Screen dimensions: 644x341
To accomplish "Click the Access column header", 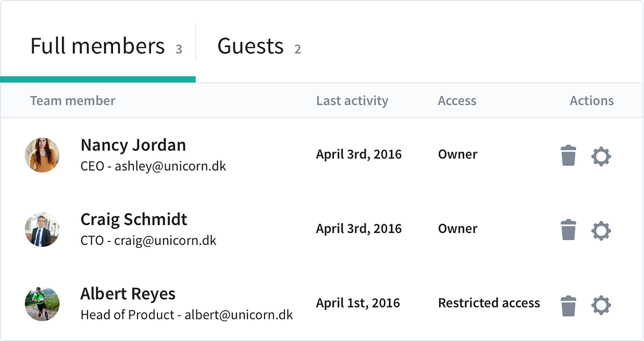I will pyautogui.click(x=457, y=101).
